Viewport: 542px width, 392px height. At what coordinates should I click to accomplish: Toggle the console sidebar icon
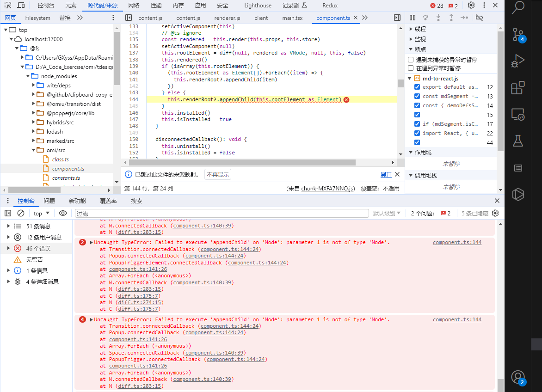(8, 213)
